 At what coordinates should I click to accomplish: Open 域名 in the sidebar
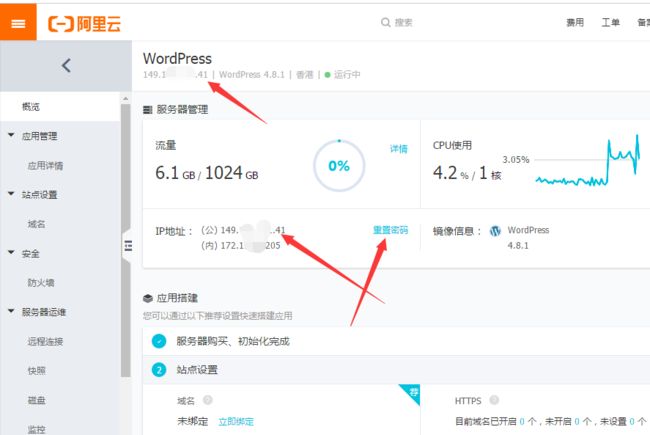coord(36,224)
